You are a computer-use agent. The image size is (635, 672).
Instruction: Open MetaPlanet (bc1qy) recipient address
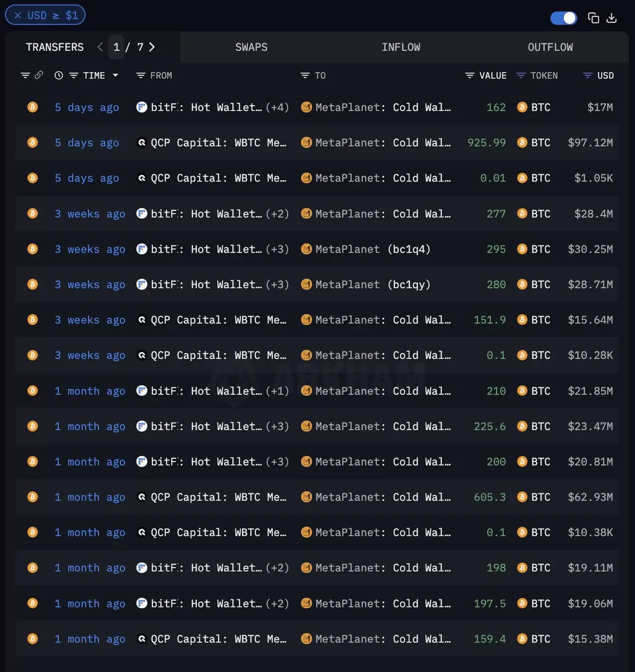(x=373, y=284)
